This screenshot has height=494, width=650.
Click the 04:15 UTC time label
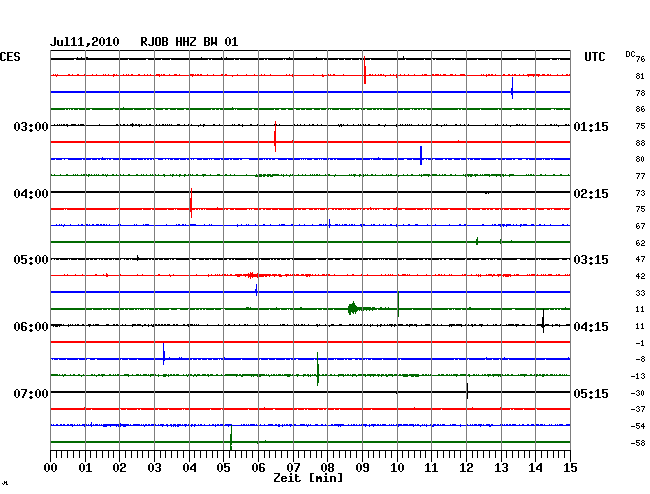591,327
